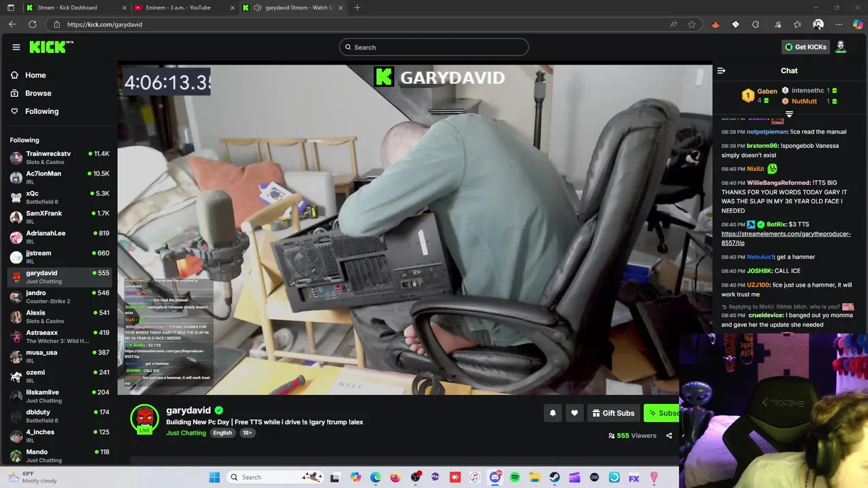
Task: Go to Home in sidebar
Action: (35, 75)
